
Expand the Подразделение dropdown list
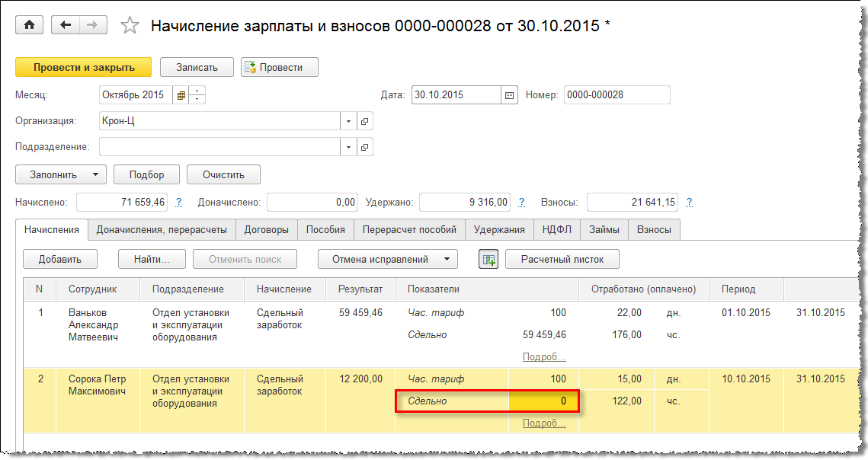click(x=348, y=147)
